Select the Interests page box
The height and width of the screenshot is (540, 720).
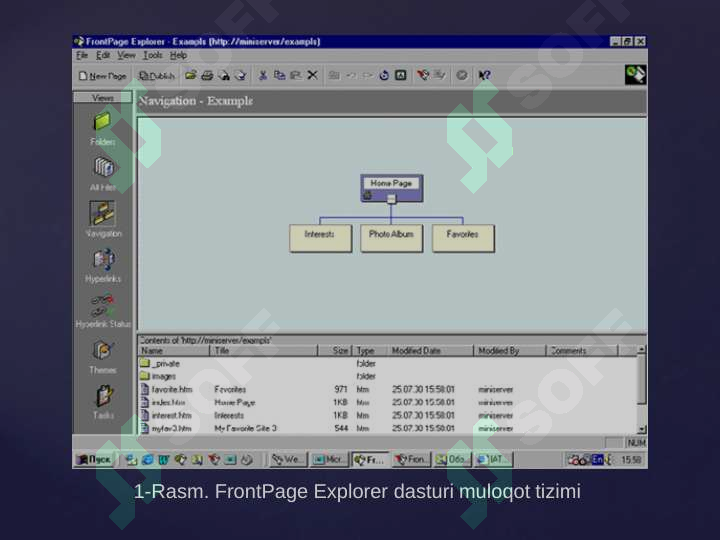tap(320, 238)
